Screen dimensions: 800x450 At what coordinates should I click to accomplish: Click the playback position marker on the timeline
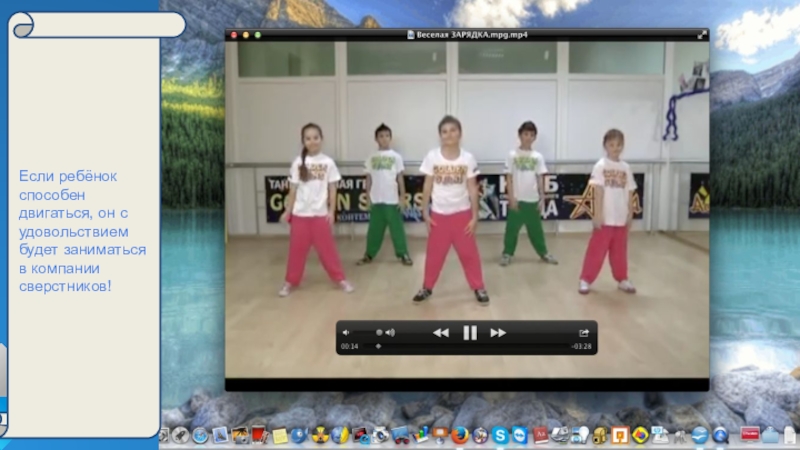pos(378,346)
